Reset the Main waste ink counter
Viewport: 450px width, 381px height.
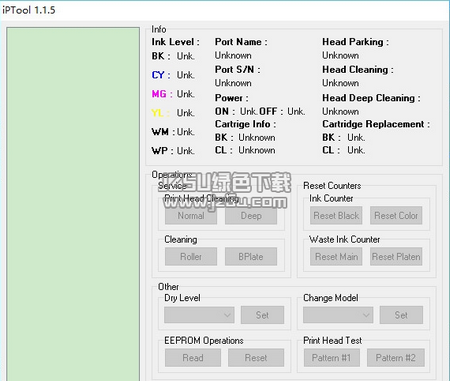[x=336, y=257]
